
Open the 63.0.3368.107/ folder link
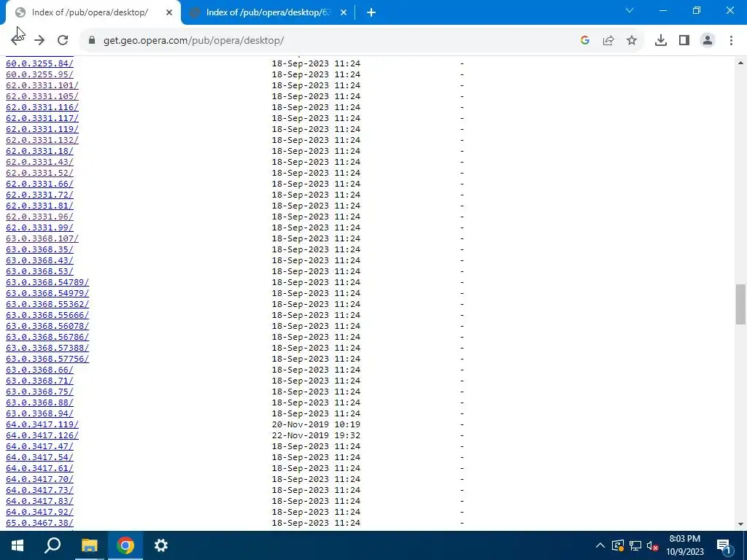click(x=42, y=238)
